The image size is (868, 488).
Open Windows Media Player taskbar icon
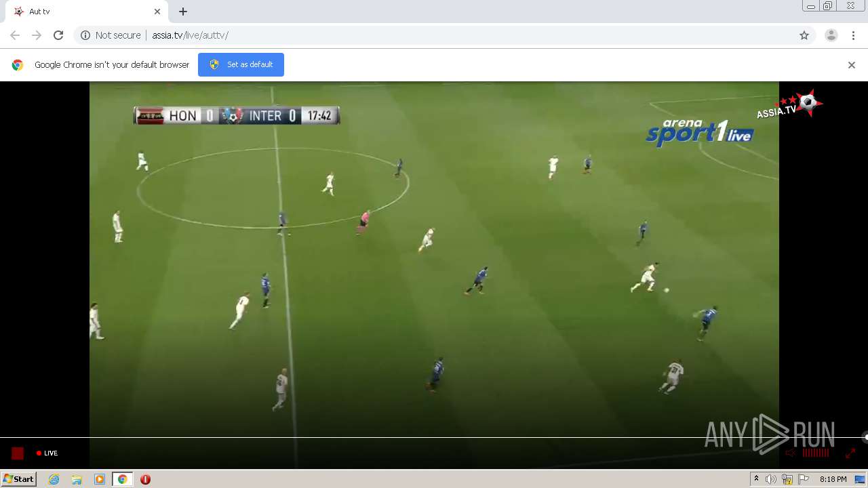pyautogui.click(x=100, y=479)
